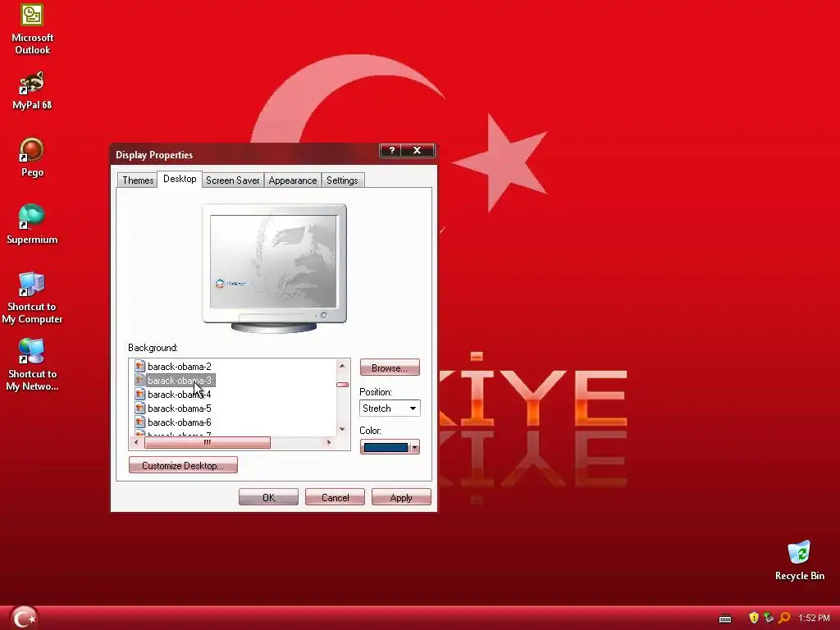Click the vertical scrollbar thumb in list
840x630 pixels.
click(x=342, y=385)
